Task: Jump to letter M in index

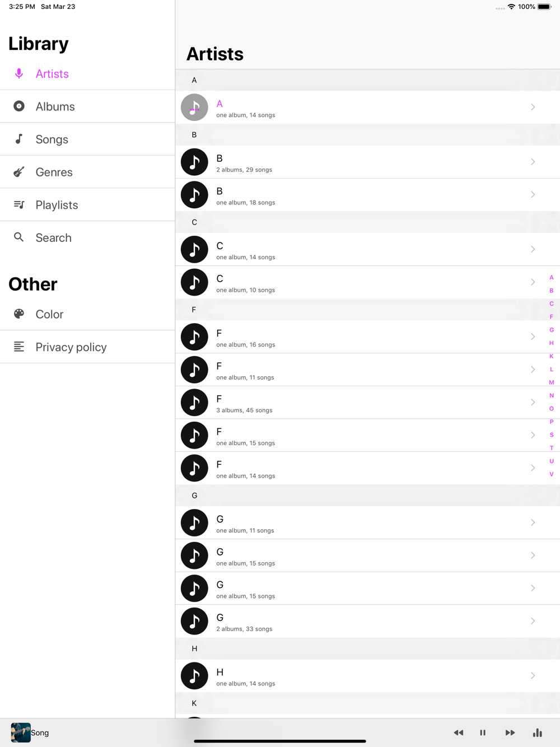Action: coord(552,382)
